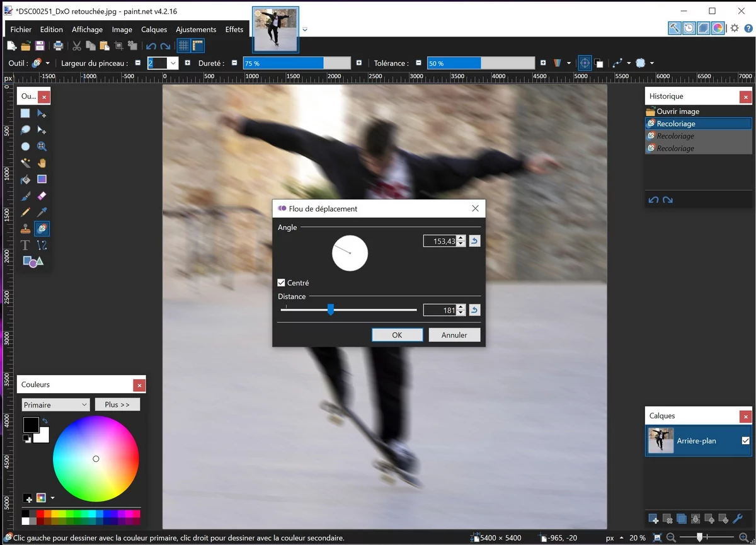This screenshot has height=545, width=756.
Task: Close the Historique panel
Action: tap(746, 97)
